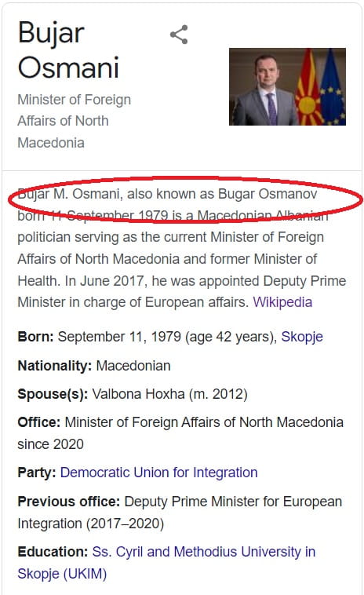Click the Spouse(s) field label

[53, 394]
